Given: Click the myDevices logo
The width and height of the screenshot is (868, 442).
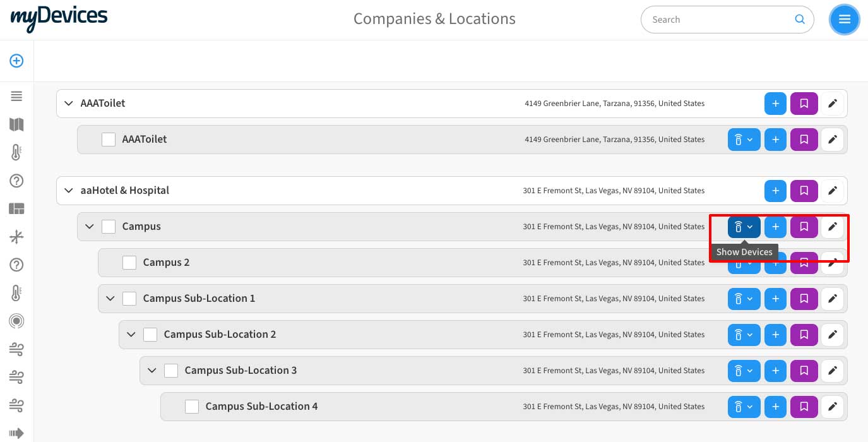Looking at the screenshot, I should click(59, 18).
